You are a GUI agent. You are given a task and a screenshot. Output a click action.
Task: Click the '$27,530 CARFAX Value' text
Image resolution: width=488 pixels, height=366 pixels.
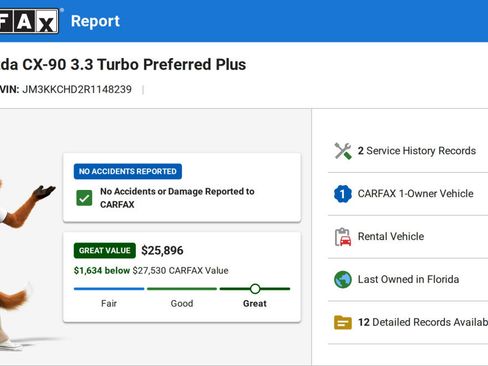(180, 270)
